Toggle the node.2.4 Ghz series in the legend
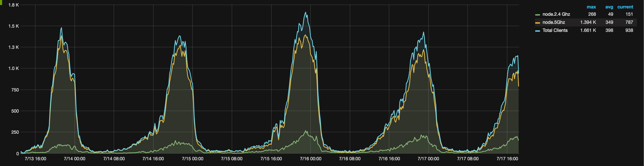 (556, 14)
